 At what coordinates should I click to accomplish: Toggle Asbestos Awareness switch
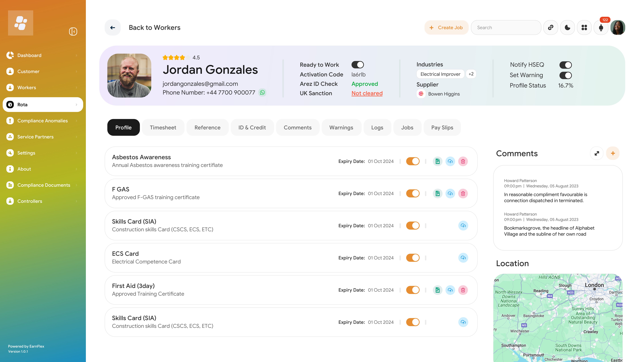(x=413, y=161)
